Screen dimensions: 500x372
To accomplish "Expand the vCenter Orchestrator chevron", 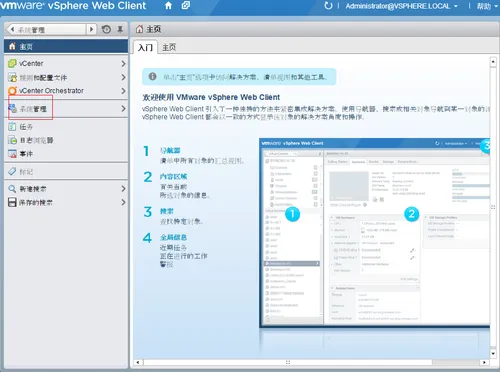I will pos(123,91).
